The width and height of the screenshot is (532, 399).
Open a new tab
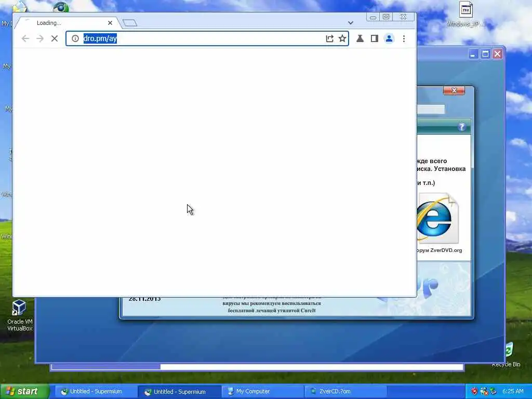[x=129, y=23]
